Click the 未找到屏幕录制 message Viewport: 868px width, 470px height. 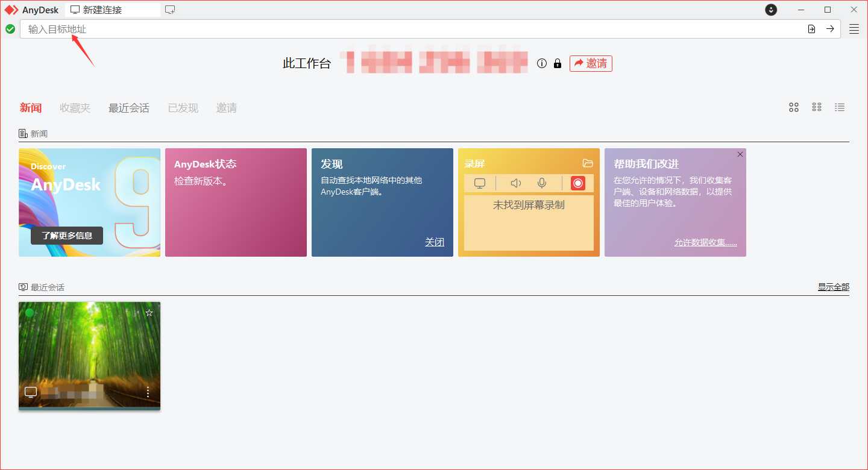click(529, 205)
